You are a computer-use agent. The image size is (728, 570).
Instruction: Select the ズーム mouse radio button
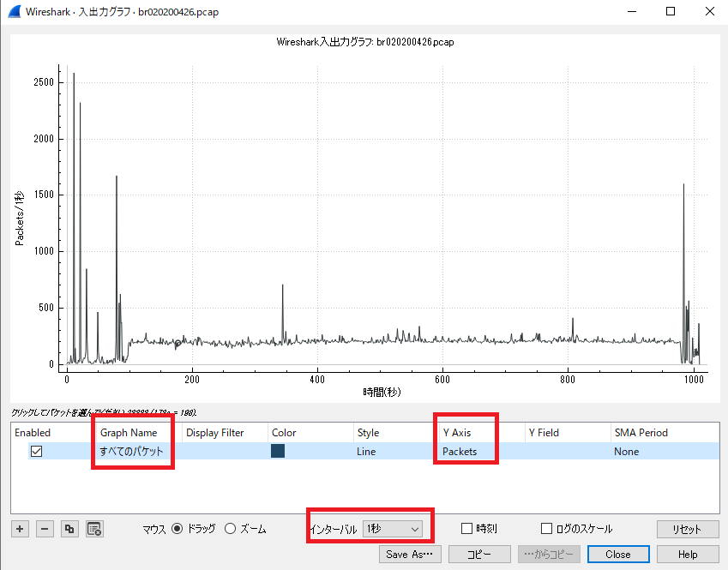point(230,529)
